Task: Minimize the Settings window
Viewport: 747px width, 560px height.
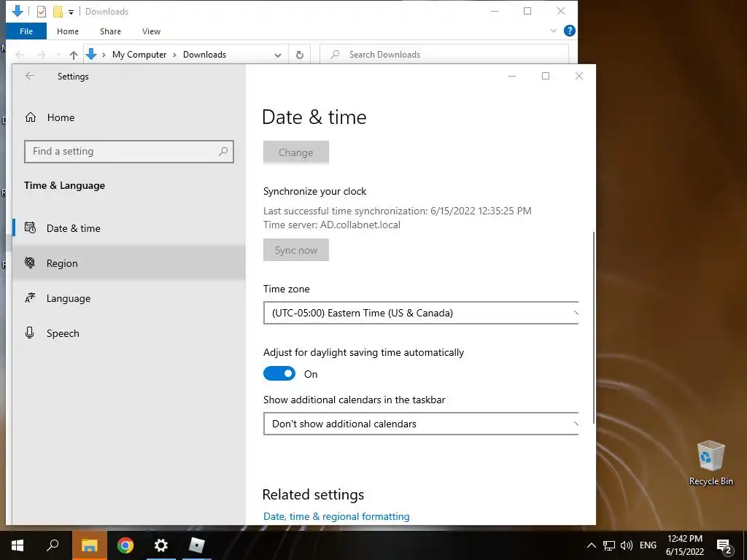Action: [x=512, y=76]
